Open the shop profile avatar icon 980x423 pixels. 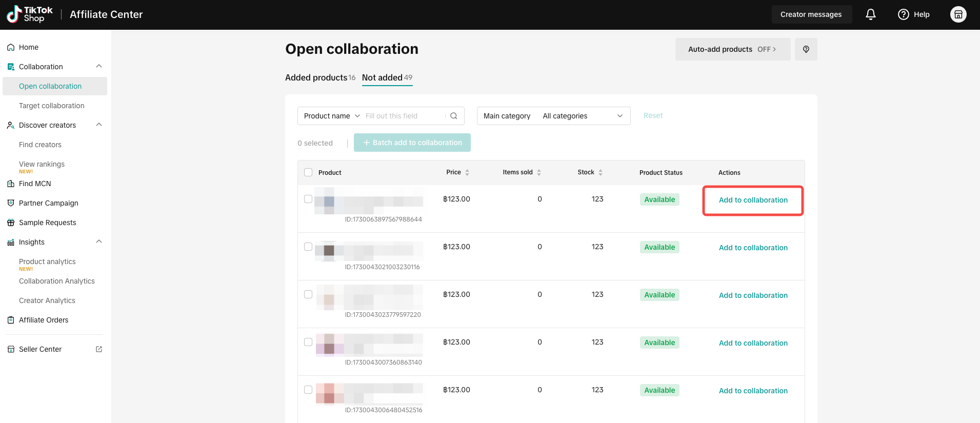click(958, 14)
